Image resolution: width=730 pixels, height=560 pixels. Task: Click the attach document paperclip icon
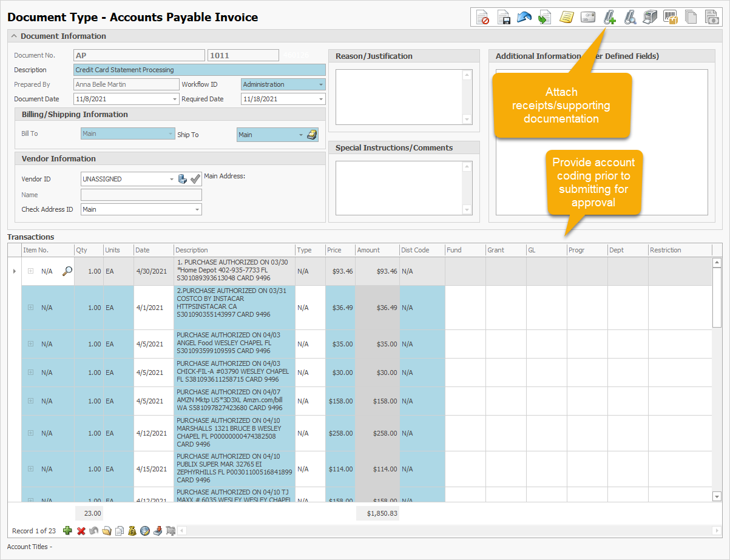609,18
